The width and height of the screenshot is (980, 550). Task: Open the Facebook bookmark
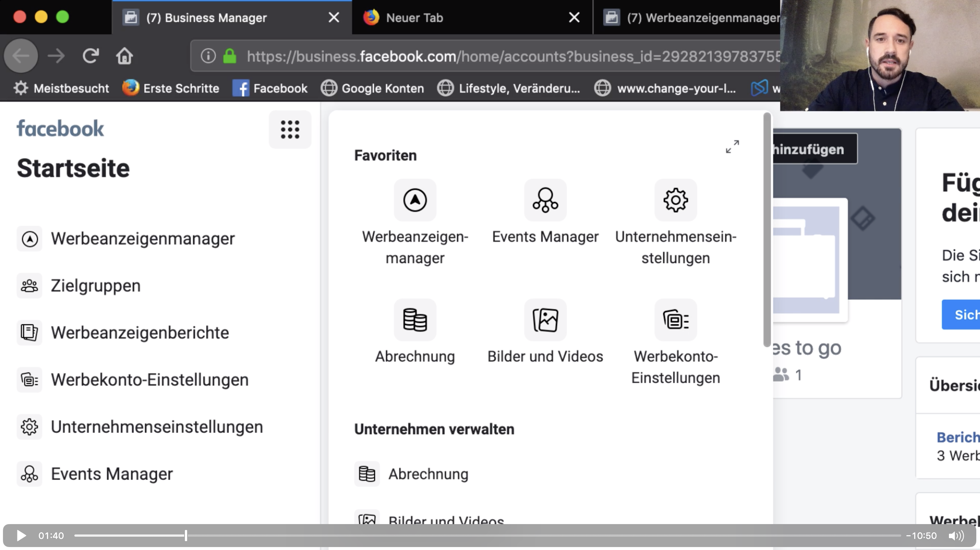pyautogui.click(x=270, y=88)
